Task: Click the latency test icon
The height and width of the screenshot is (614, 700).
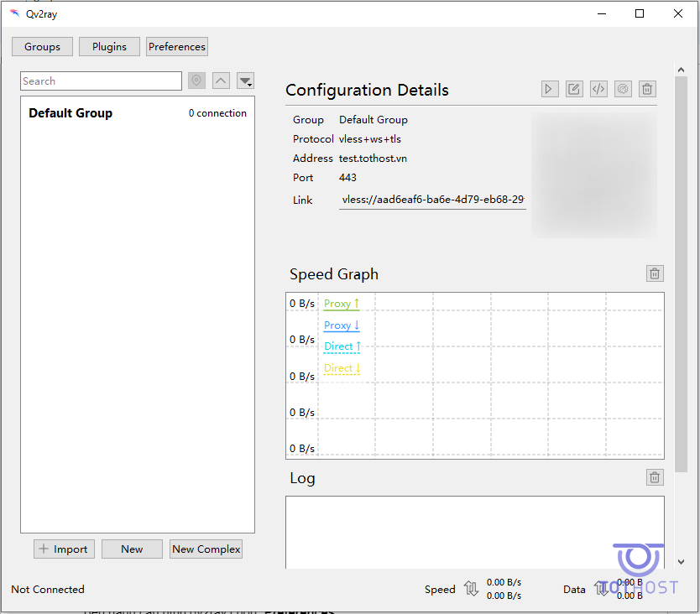Action: point(623,89)
